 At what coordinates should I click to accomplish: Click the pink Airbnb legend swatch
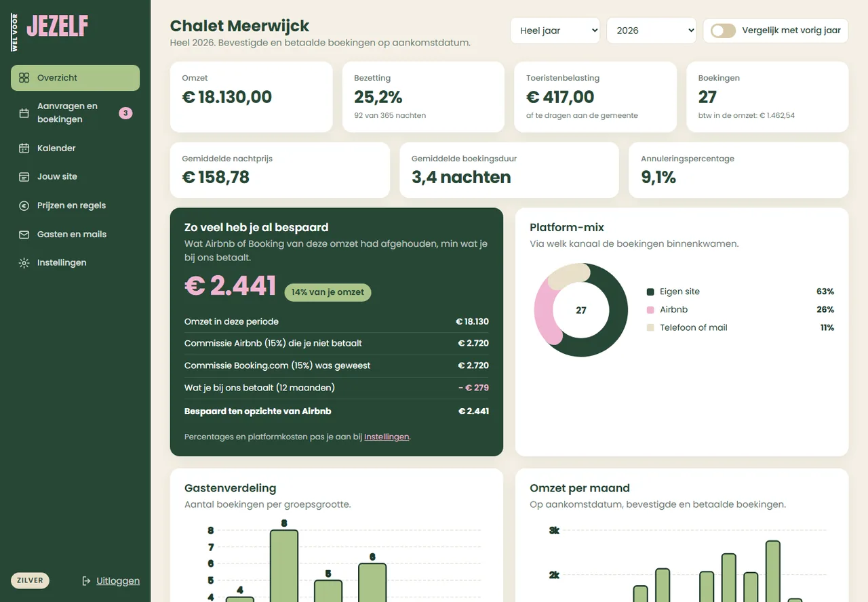point(650,310)
